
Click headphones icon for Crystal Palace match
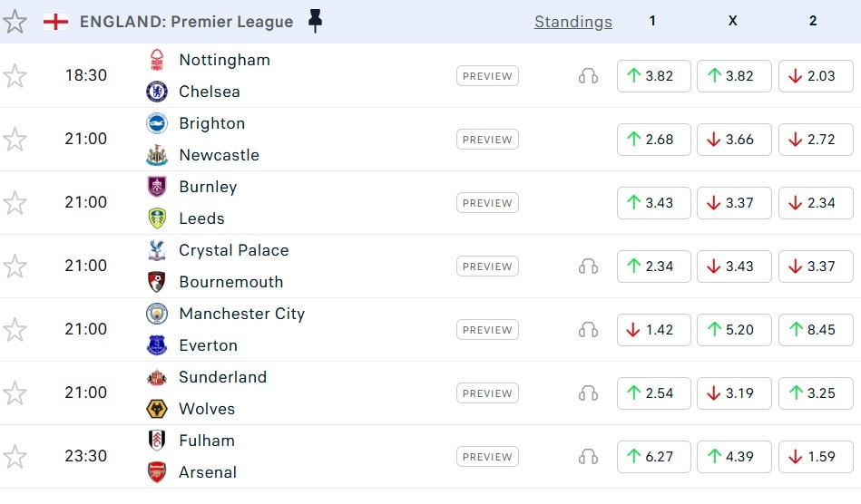[588, 267]
